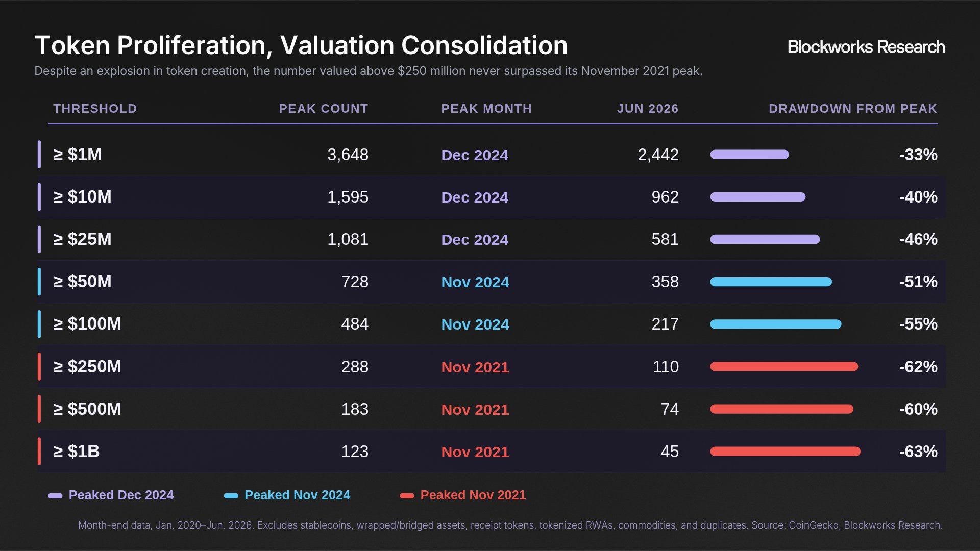Select the JUN 2026 column header
Screen dimensions: 980x551
(648, 109)
